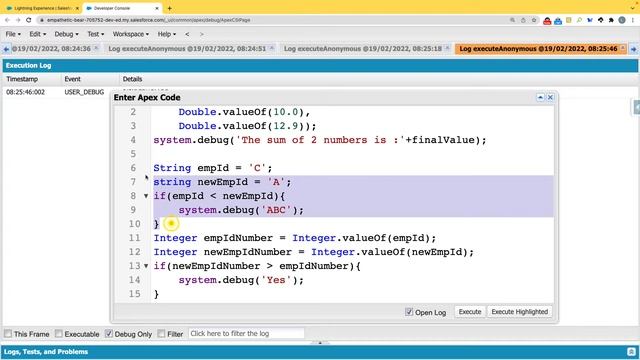The image size is (640, 360).
Task: Toggle the Open Log checkbox
Action: (409, 312)
